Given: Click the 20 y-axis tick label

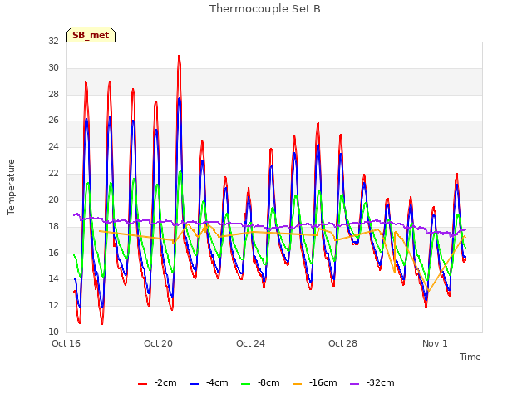Looking at the screenshot, I should (x=53, y=199).
